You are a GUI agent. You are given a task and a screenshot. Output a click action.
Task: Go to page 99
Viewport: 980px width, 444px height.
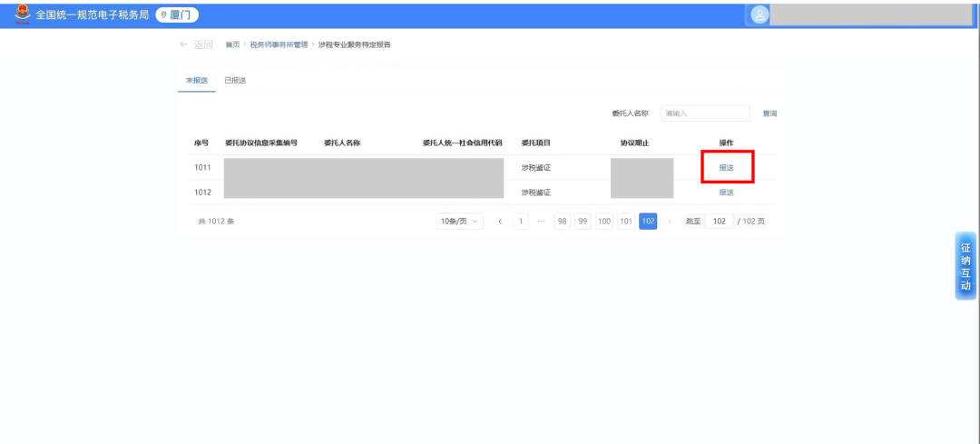point(583,222)
